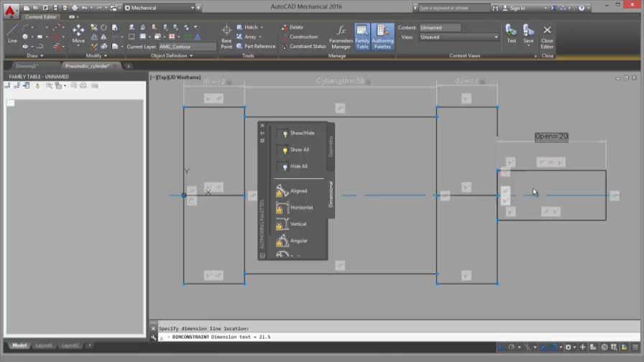The width and height of the screenshot is (644, 362).
Task: Click the key icon in Family Table toolbar
Action: (x=37, y=85)
